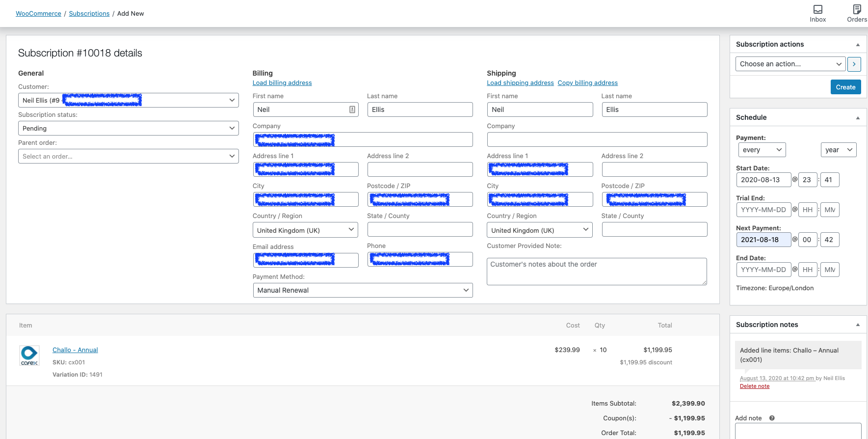Click the Add note text area
The image size is (868, 439).
(x=798, y=431)
